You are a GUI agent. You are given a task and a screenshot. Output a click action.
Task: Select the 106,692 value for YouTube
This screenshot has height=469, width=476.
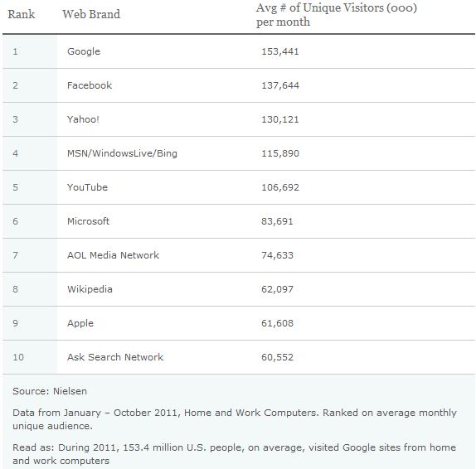coord(280,187)
